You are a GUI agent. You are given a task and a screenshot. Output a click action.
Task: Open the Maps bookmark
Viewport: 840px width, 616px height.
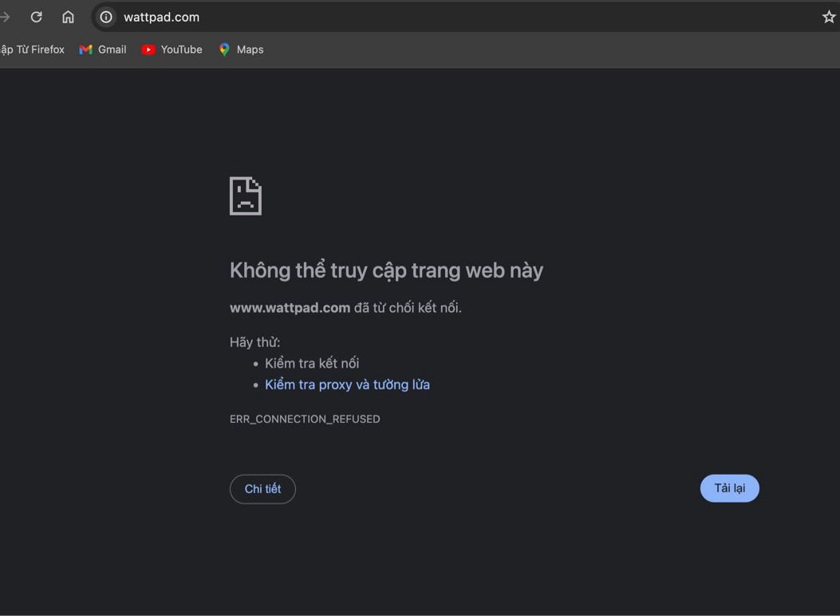241,49
